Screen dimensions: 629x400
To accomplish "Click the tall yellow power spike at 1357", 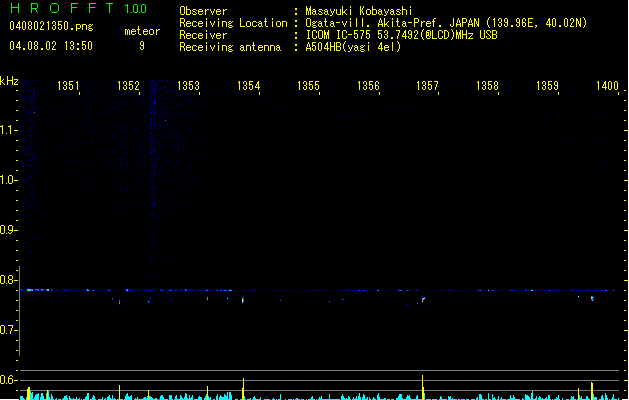I will (x=422, y=387).
